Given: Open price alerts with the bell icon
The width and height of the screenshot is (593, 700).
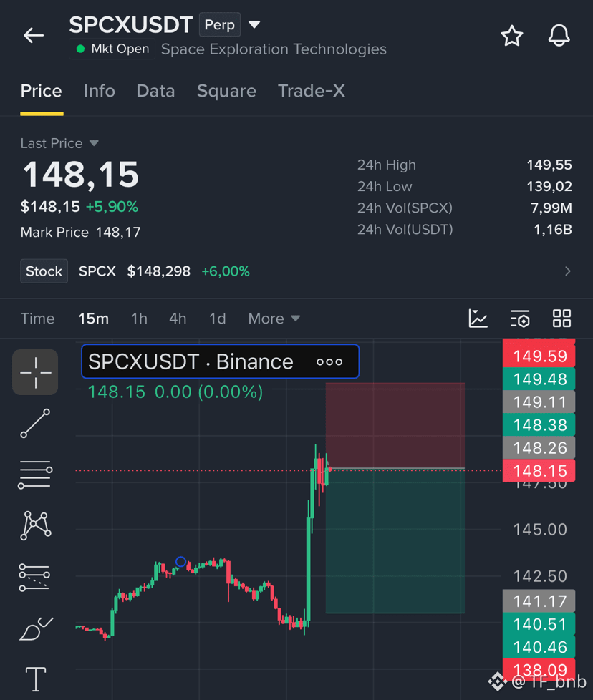Looking at the screenshot, I should [x=559, y=35].
